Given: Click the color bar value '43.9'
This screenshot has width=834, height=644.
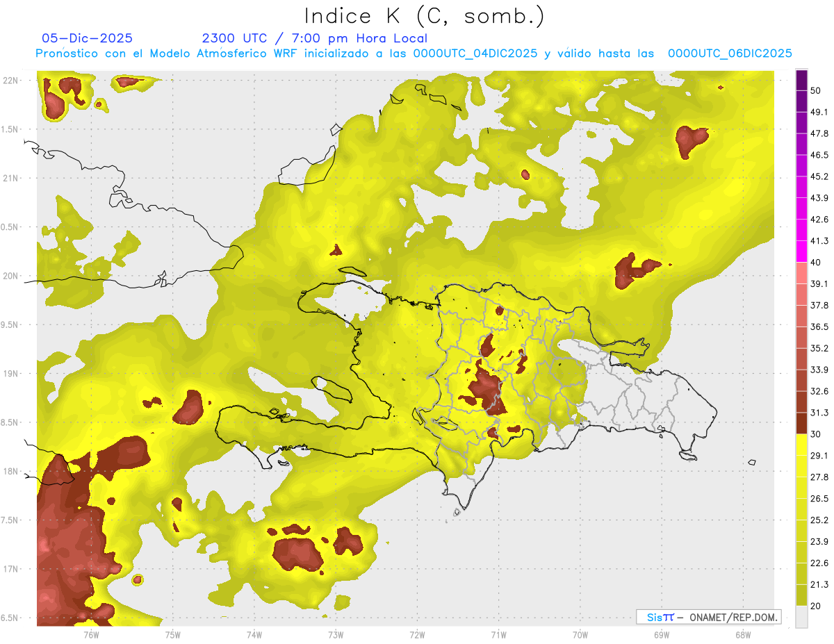Looking at the screenshot, I should coord(819,198).
